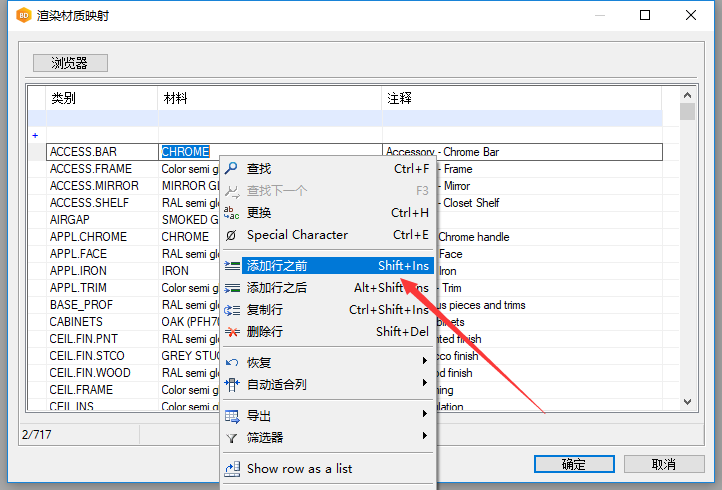The image size is (722, 490).
Task: Select Show row as a list
Action: (328, 469)
